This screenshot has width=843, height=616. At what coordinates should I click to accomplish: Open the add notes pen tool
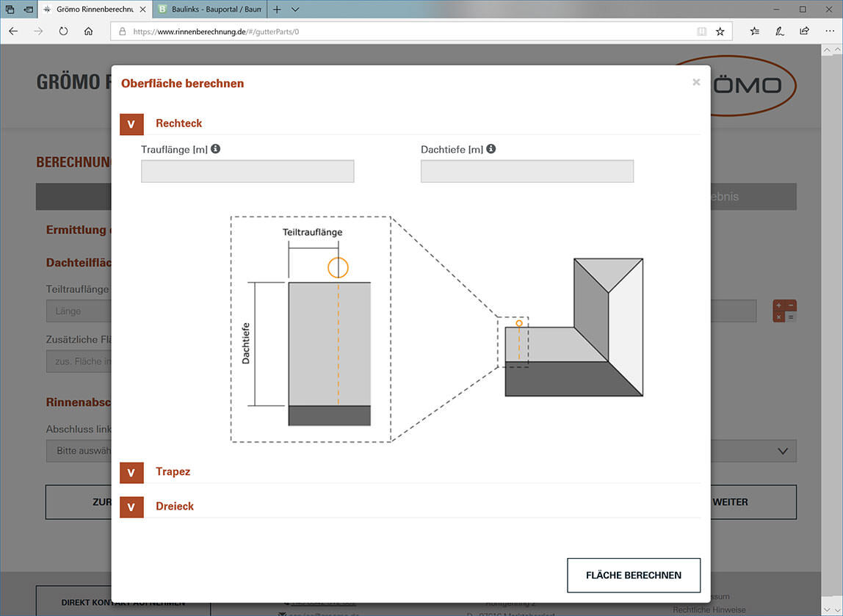pos(780,31)
